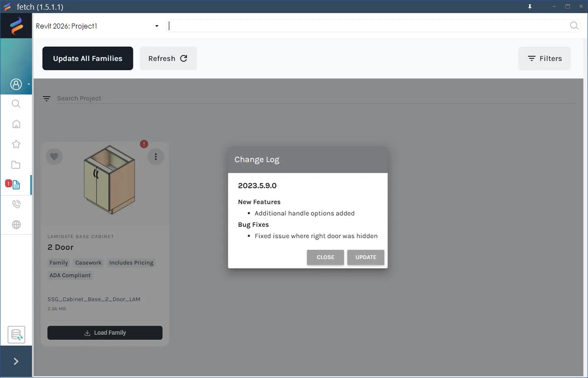This screenshot has width=588, height=378.
Task: Focus the top search input field
Action: click(x=368, y=26)
